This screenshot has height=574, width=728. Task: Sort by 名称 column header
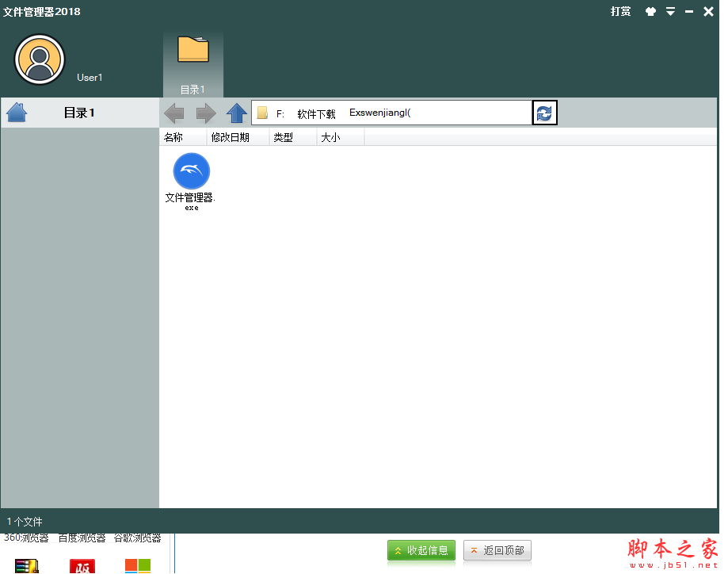pos(183,138)
